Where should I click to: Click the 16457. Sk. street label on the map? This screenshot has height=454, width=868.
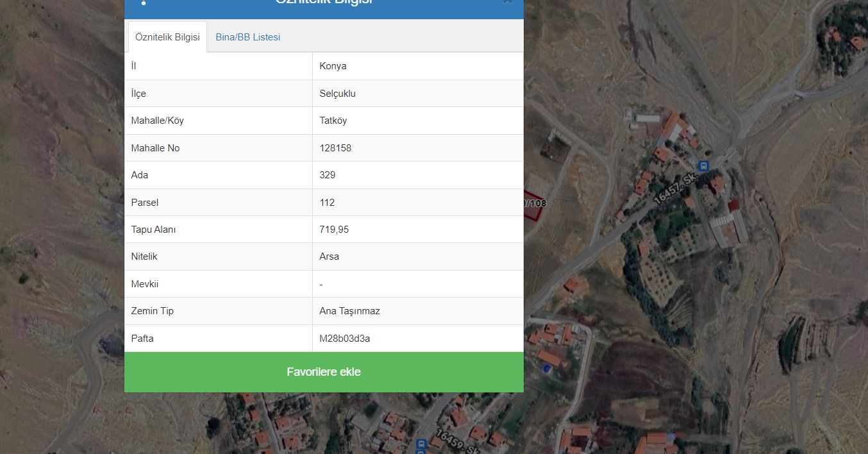(674, 189)
